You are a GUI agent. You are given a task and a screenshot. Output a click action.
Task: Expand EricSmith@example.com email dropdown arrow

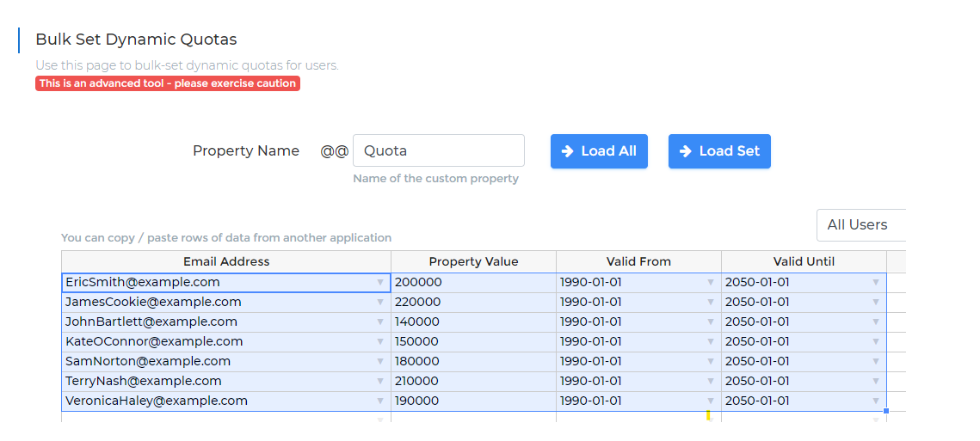[x=380, y=282]
